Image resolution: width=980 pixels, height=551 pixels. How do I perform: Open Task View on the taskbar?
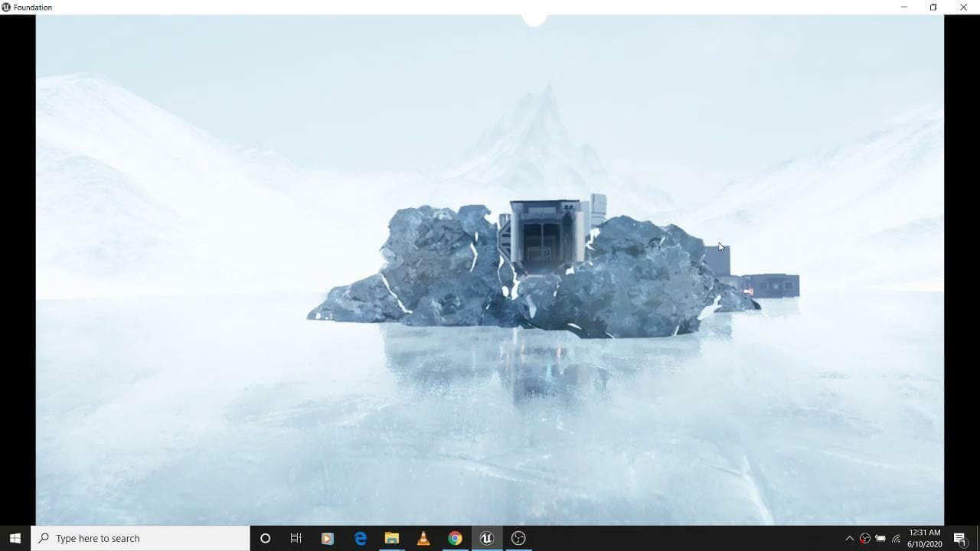pos(296,538)
